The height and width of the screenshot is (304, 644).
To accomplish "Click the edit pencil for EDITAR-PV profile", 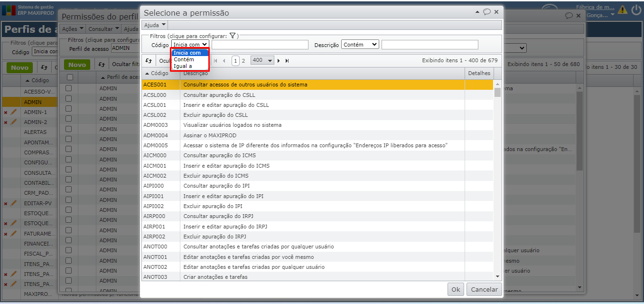I will 14,203.
